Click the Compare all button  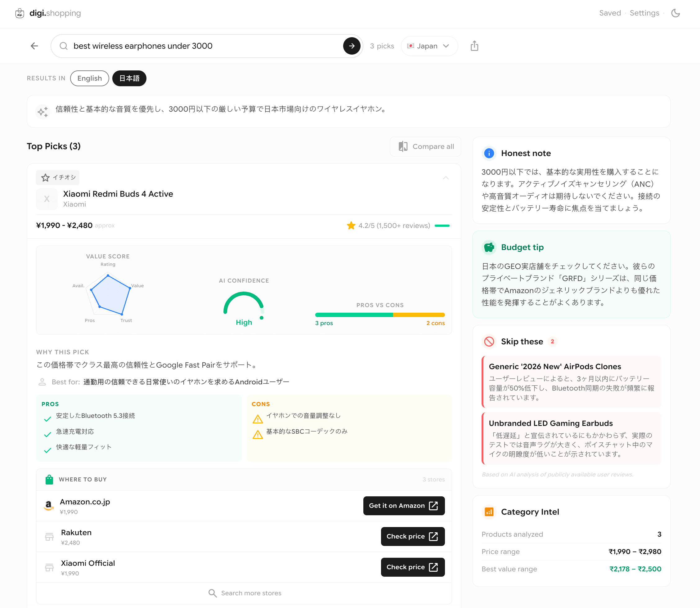425,146
